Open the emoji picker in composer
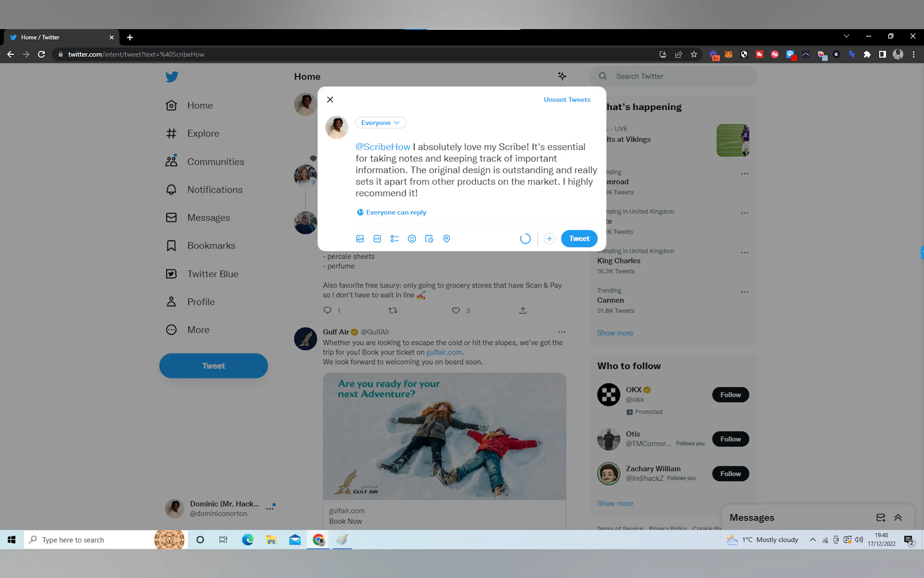This screenshot has width=924, height=578. pyautogui.click(x=412, y=238)
